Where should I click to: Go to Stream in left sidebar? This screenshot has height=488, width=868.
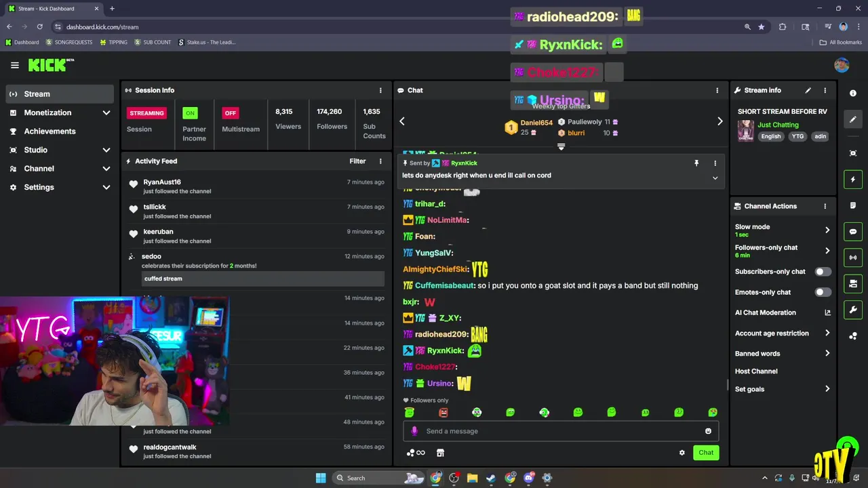[60, 94]
